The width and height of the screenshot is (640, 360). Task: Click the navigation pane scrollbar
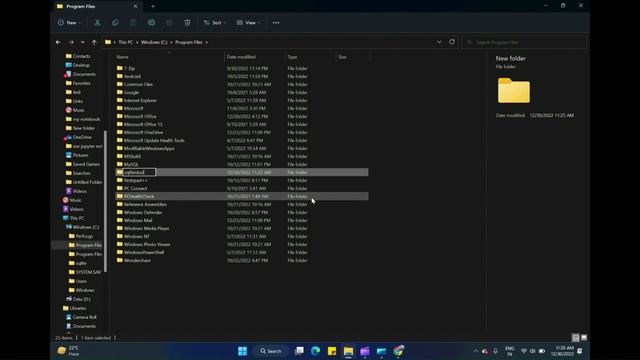point(106,201)
